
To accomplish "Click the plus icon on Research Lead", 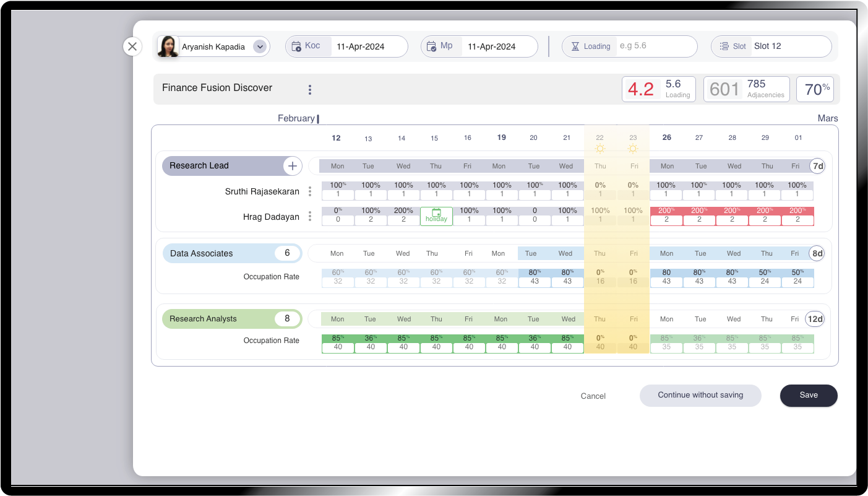I will pos(293,166).
